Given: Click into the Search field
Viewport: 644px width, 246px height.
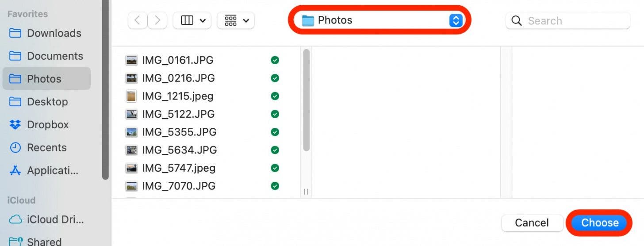Looking at the screenshot, I should click(567, 20).
